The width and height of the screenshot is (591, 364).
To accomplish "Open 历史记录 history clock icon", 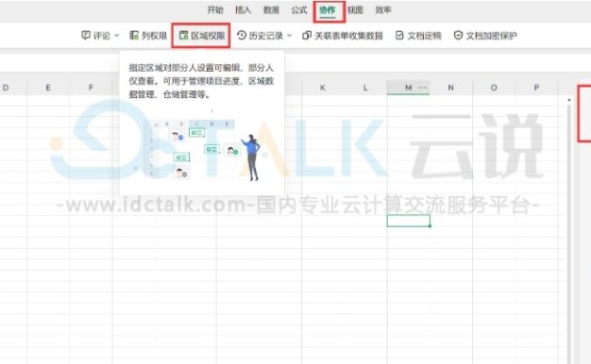I will click(x=242, y=36).
